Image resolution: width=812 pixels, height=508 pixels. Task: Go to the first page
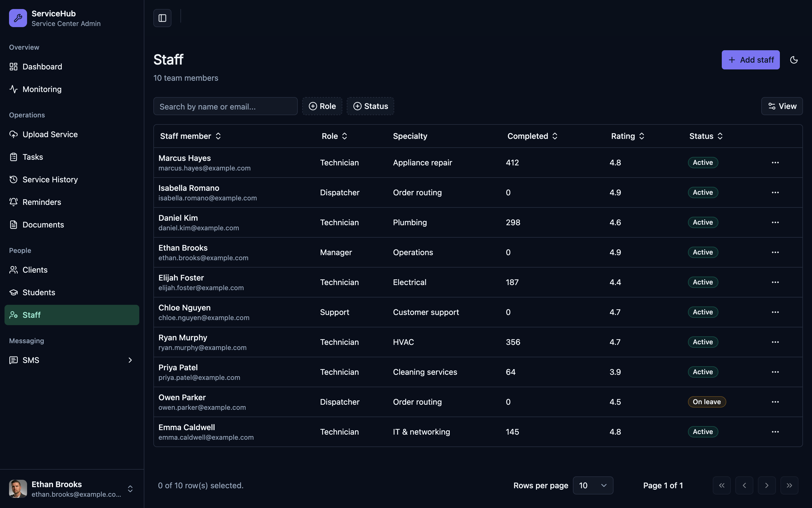722,485
